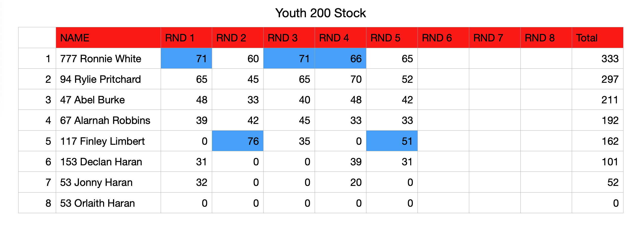Screen dimensions: 644x235
Task: Select the 94 Rylie Pritchard name cell
Action: point(108,79)
